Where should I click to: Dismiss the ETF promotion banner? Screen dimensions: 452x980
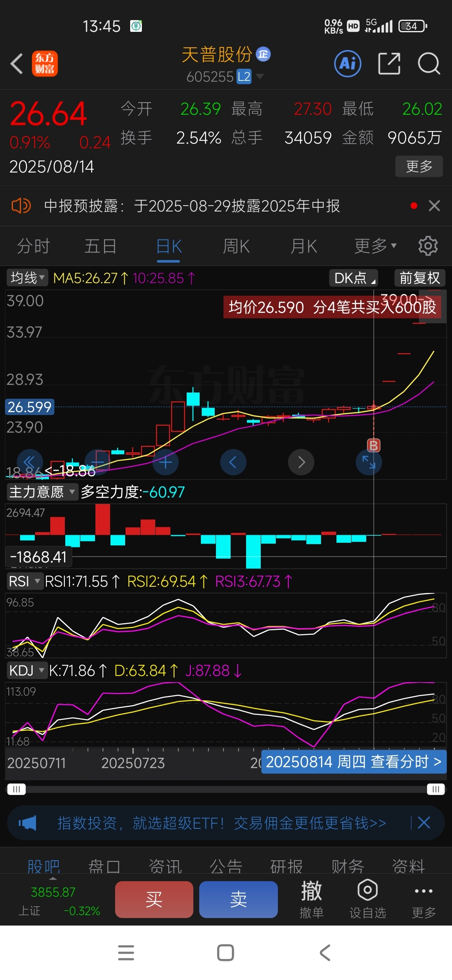click(424, 823)
